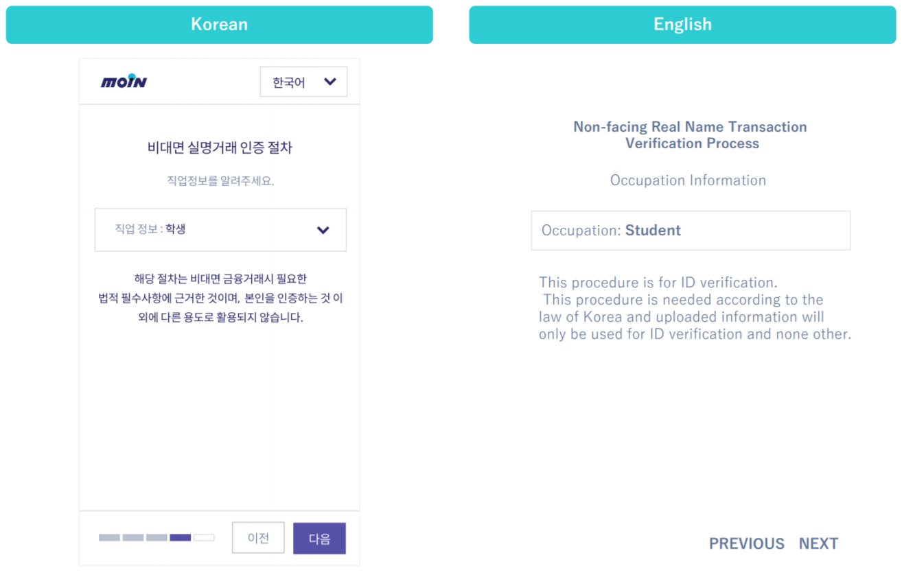Image resolution: width=902 pixels, height=588 pixels.
Task: Click the Korean header tab
Action: pos(220,25)
